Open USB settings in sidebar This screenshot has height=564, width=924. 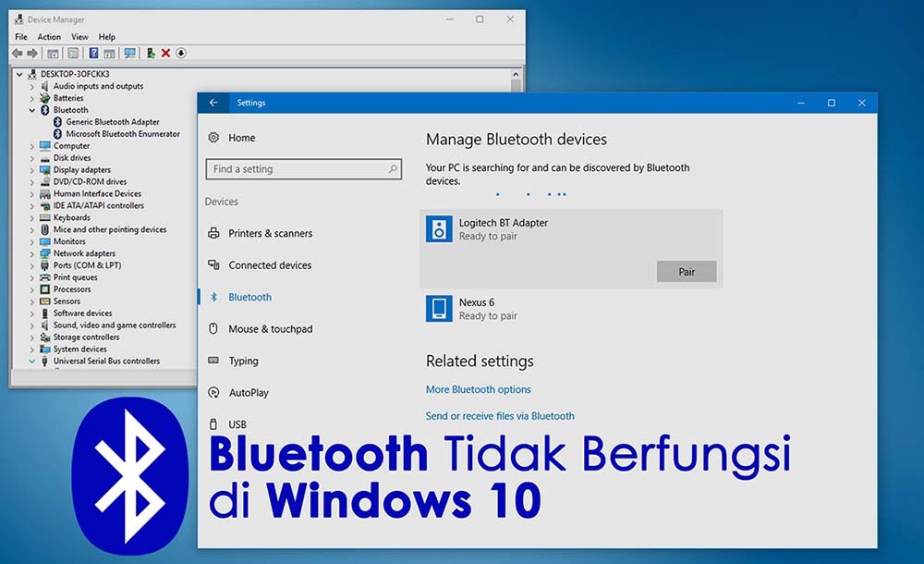237,424
